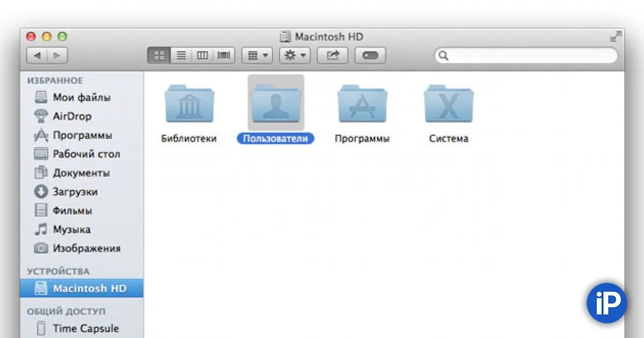Screen dimensions: 644x338
Task: Open the arrange-by dropdown menu
Action: (x=257, y=55)
